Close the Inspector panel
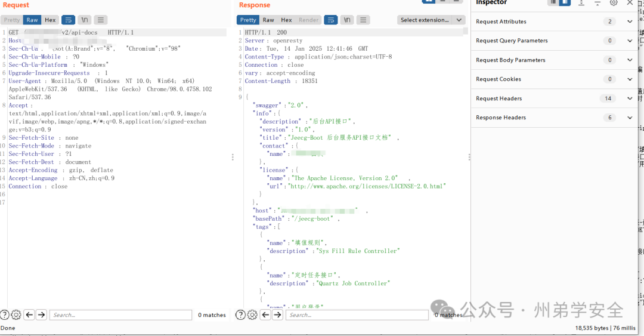Viewport: 644px width, 336px height. click(x=630, y=2)
